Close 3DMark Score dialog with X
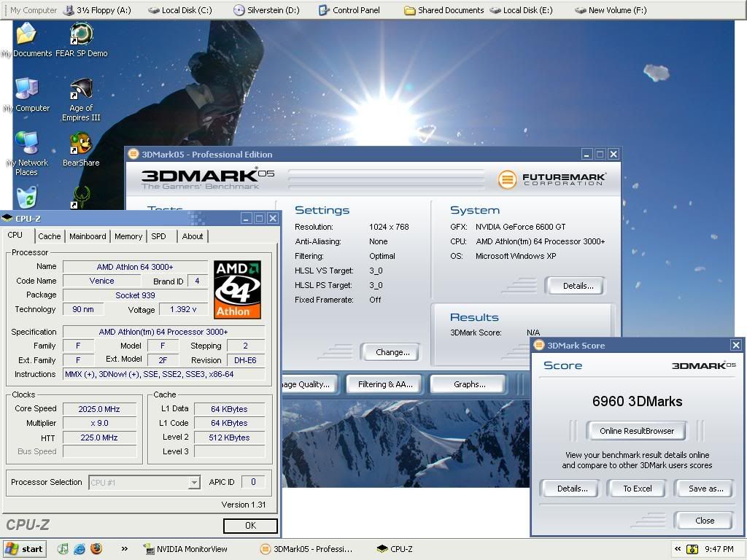The image size is (747, 560). click(735, 345)
